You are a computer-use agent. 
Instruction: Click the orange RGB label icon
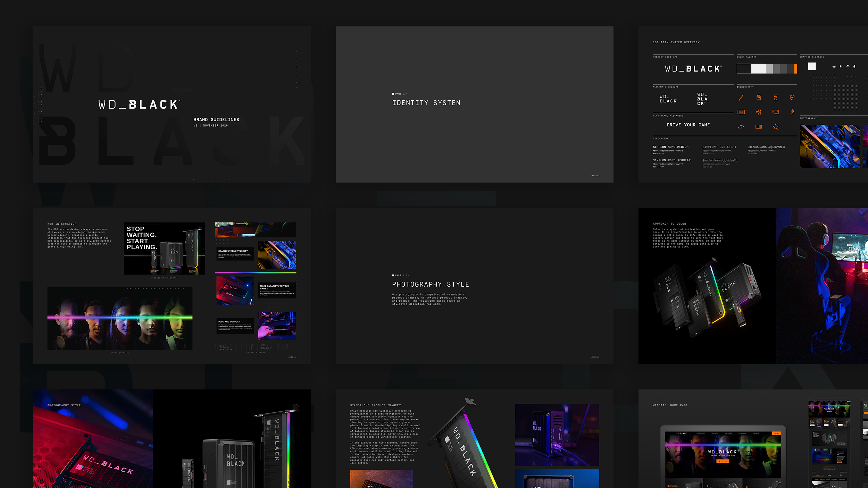click(x=741, y=112)
